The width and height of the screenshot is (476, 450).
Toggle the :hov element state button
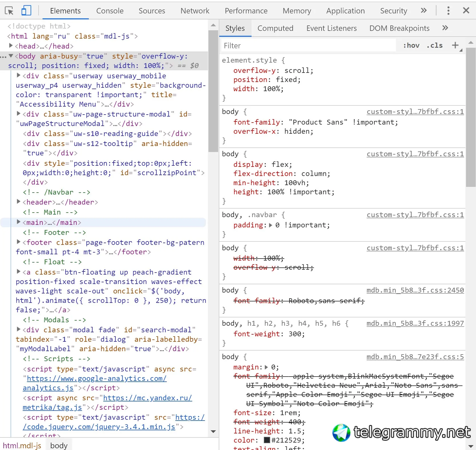411,45
